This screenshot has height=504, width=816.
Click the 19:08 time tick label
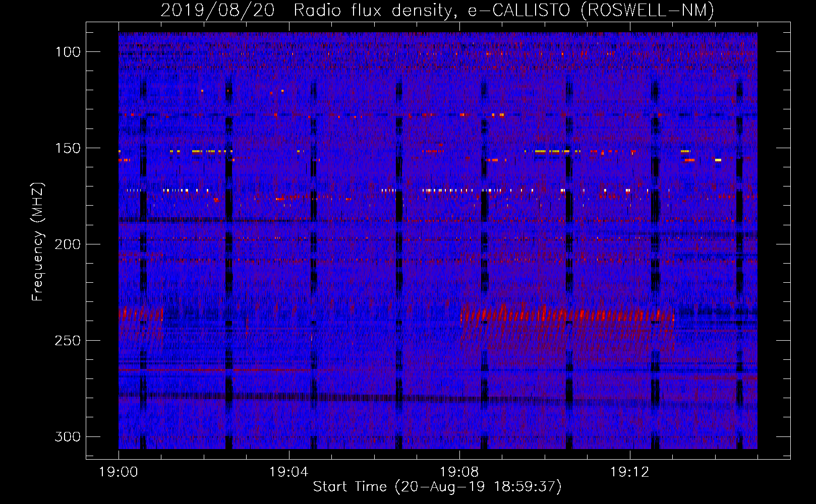(x=459, y=472)
